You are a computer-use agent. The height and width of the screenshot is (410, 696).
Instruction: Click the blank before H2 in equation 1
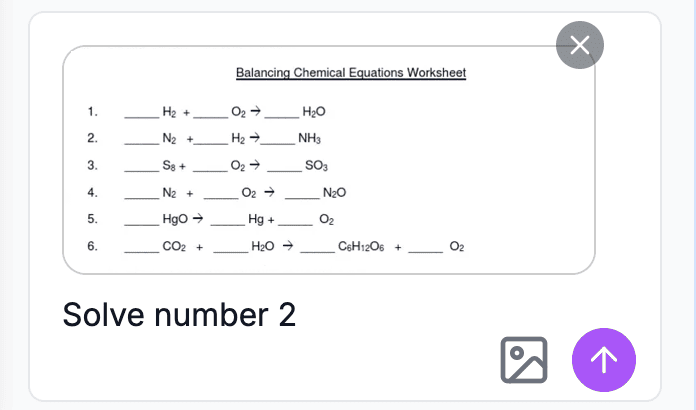point(140,114)
